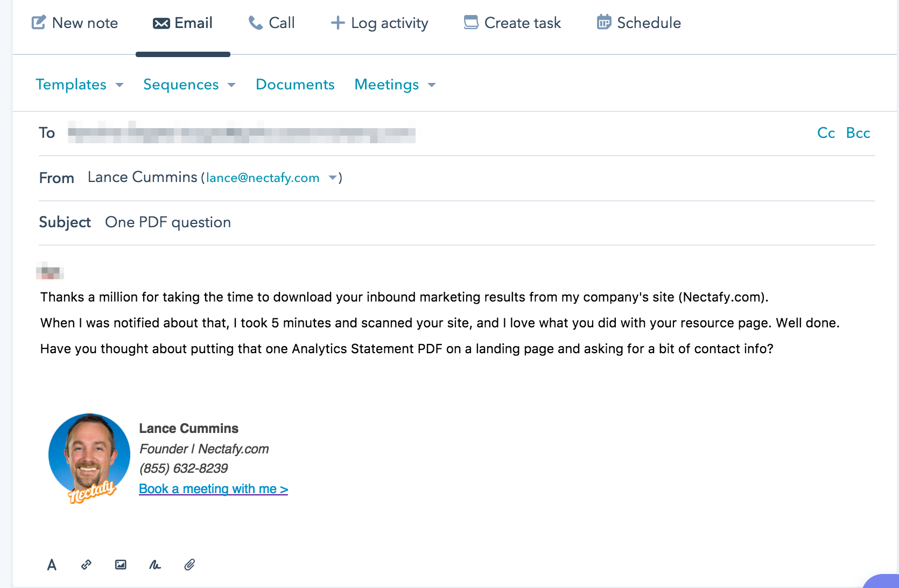Expand the Sequences dropdown
The width and height of the screenshot is (899, 588).
click(x=189, y=85)
